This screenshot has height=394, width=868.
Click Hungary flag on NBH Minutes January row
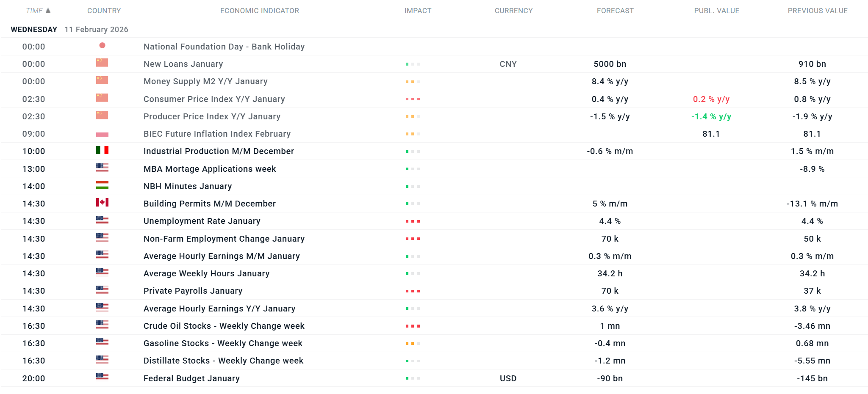[x=102, y=185]
